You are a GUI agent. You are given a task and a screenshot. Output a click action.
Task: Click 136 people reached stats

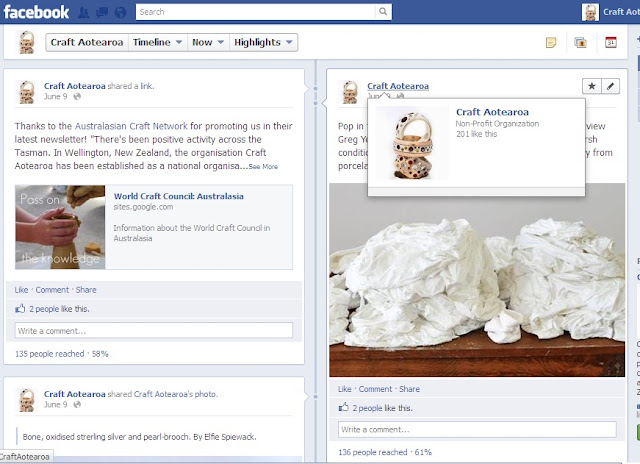pyautogui.click(x=373, y=452)
